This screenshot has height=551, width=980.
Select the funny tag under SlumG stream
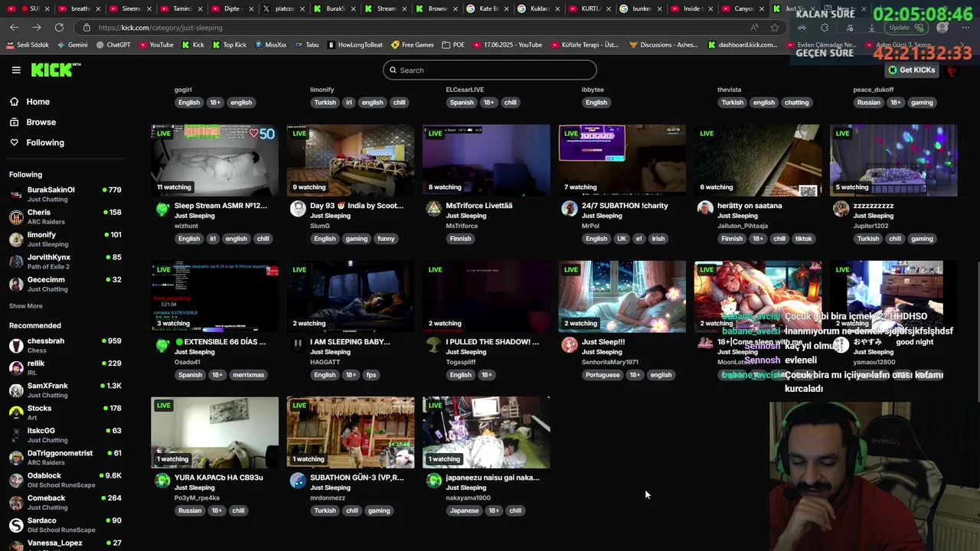(386, 239)
